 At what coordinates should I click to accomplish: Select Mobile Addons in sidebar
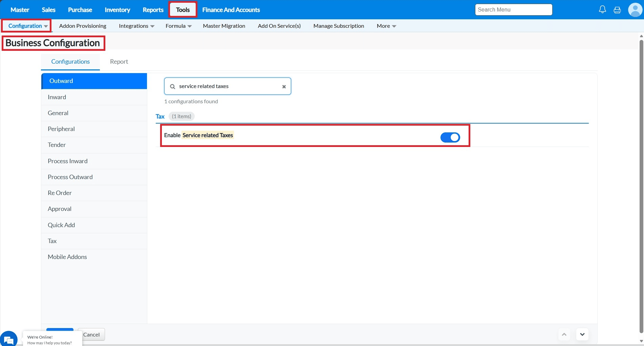click(x=94, y=257)
